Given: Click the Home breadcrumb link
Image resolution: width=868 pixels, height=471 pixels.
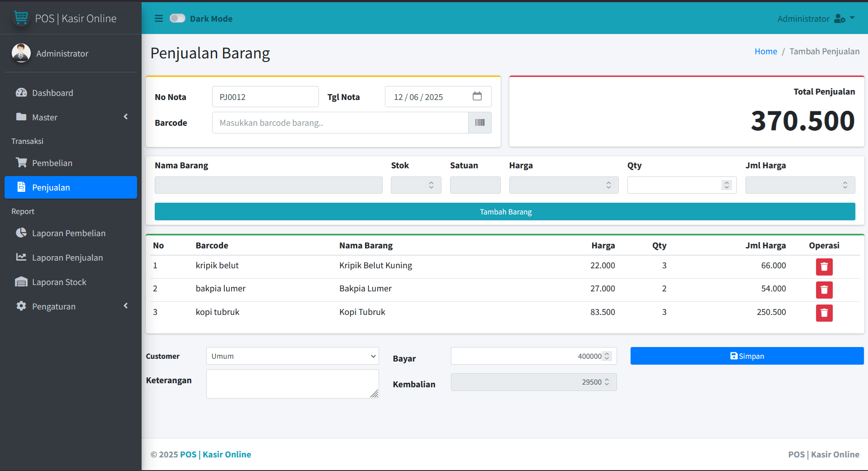Looking at the screenshot, I should (x=766, y=52).
